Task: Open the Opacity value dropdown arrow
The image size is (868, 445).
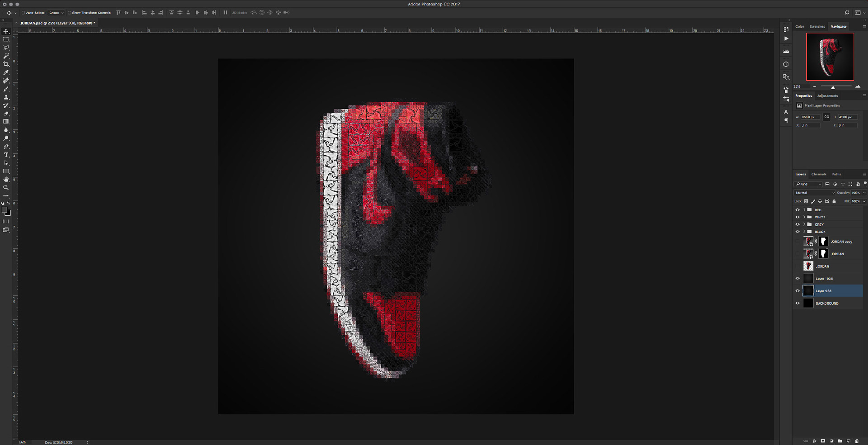Action: [864, 193]
